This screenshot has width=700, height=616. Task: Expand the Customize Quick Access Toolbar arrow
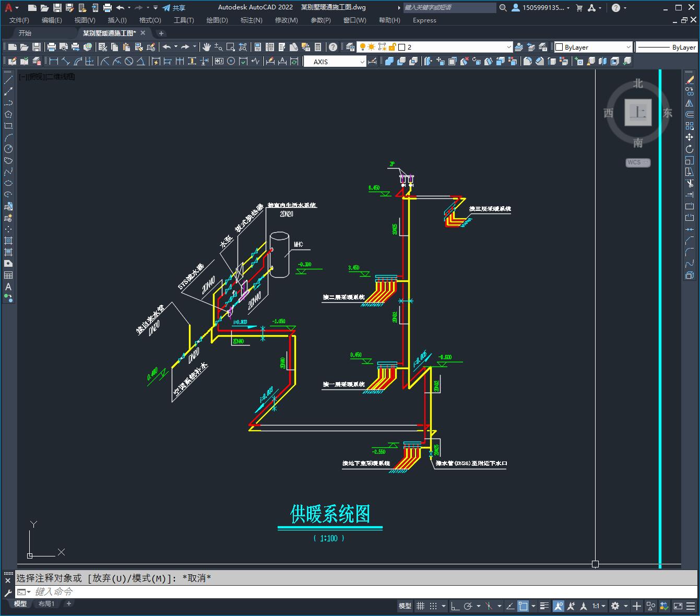pyautogui.click(x=156, y=8)
